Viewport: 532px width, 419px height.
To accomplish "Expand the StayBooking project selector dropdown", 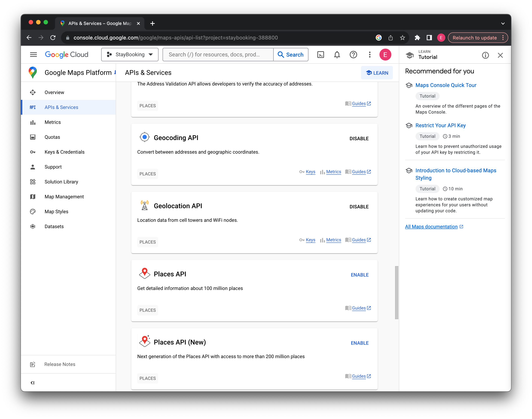I will click(x=130, y=54).
